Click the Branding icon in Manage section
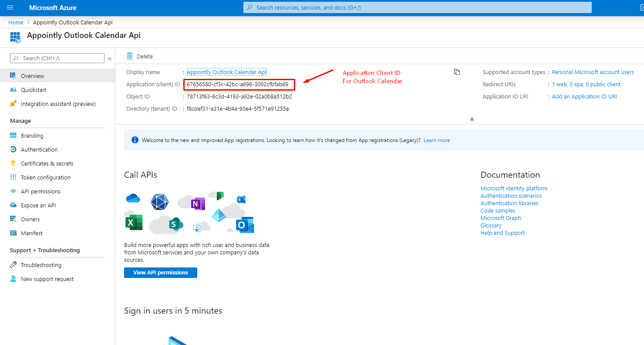This screenshot has width=644, height=345. point(13,135)
